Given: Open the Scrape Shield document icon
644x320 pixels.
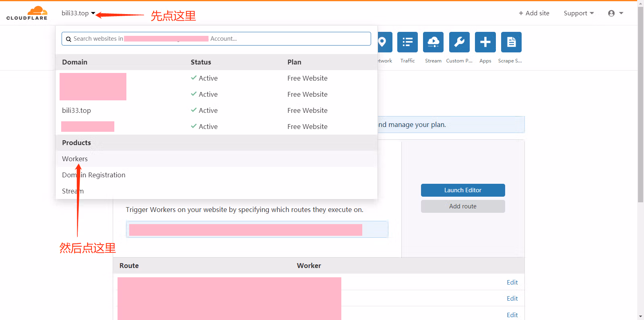Looking at the screenshot, I should (511, 42).
